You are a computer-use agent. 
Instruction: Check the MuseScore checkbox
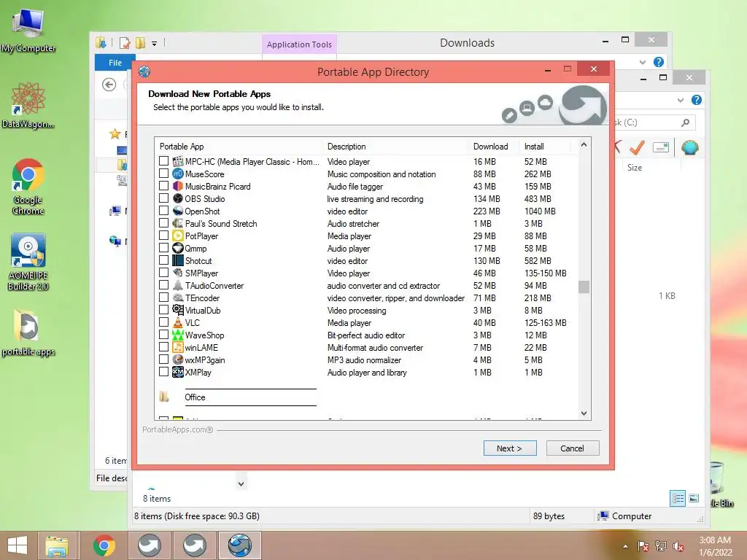coord(164,174)
